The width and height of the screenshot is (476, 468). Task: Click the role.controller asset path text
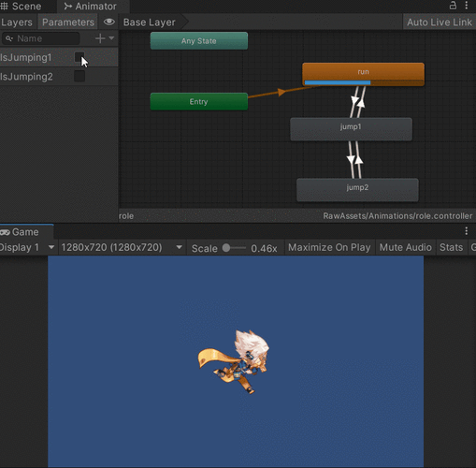(x=397, y=216)
